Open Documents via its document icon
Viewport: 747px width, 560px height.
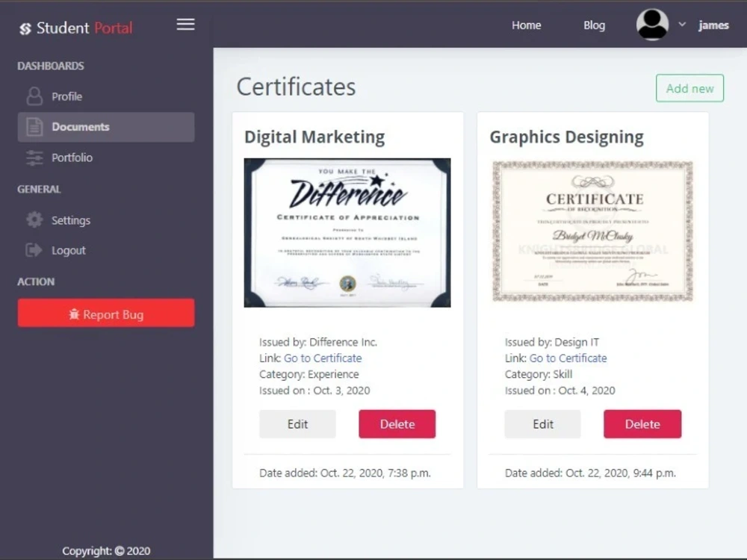(36, 127)
